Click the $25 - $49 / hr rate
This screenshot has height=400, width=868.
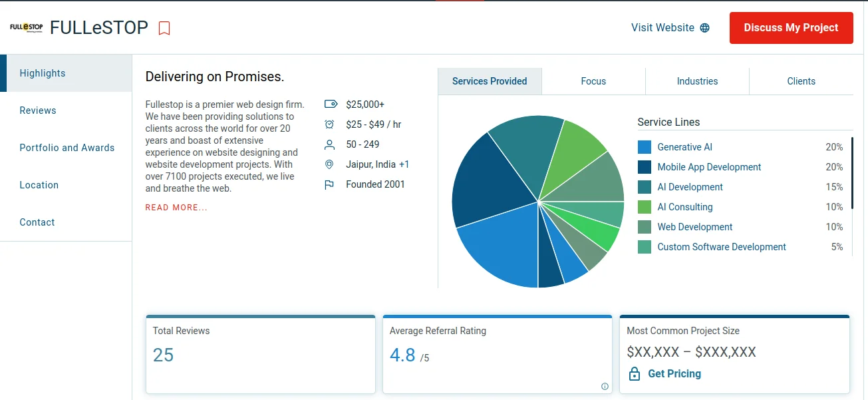pyautogui.click(x=374, y=124)
